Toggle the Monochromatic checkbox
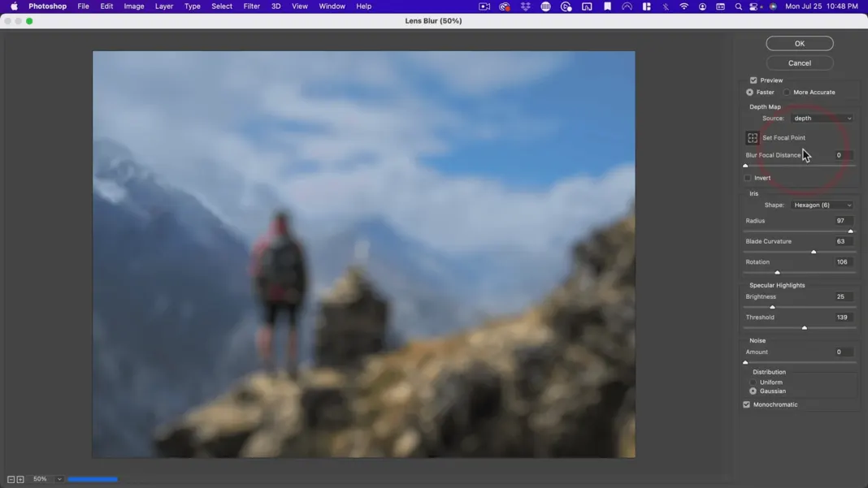 tap(746, 405)
